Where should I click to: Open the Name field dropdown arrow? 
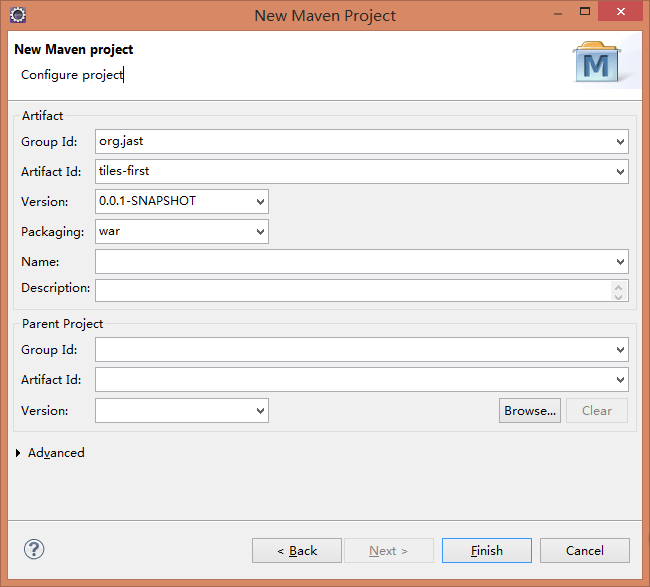(620, 262)
